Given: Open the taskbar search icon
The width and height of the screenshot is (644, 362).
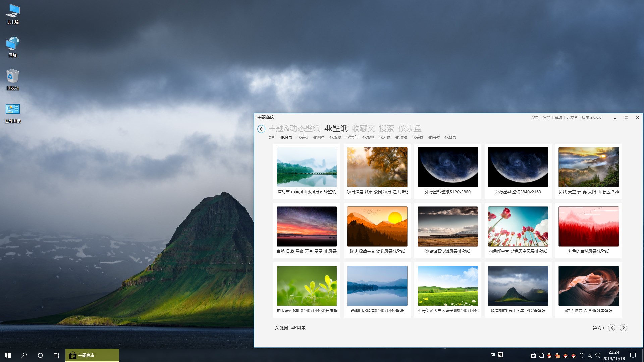Looking at the screenshot, I should pos(24,355).
